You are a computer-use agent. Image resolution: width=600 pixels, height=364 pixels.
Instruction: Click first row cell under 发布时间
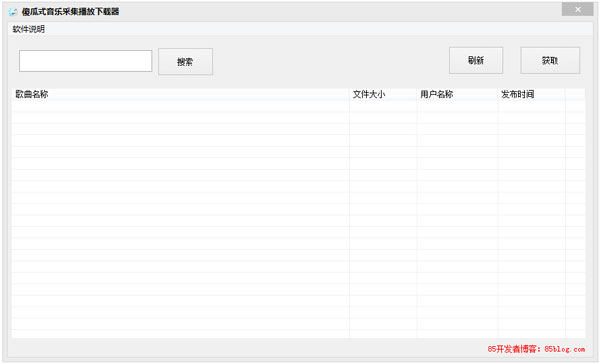(x=532, y=106)
